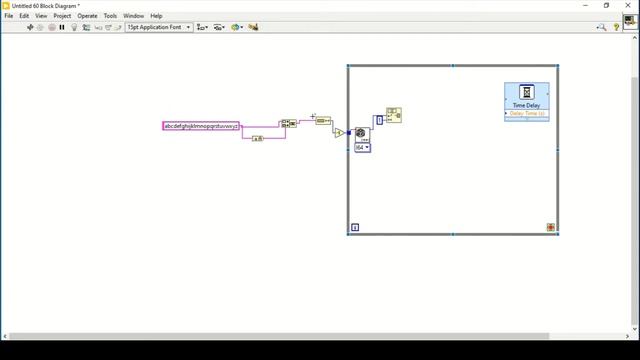Open the Tools menu
The image size is (640, 360).
110,16
